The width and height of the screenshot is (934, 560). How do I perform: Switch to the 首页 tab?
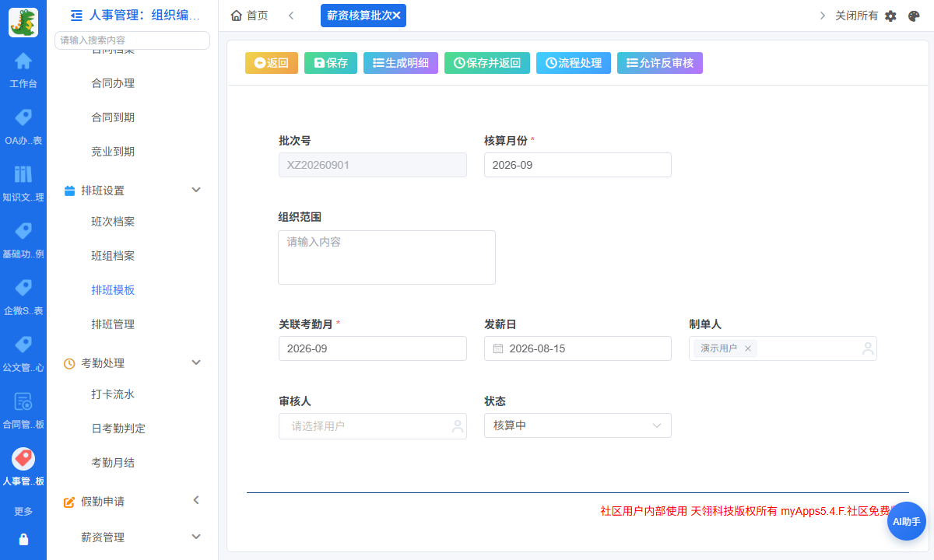[249, 16]
